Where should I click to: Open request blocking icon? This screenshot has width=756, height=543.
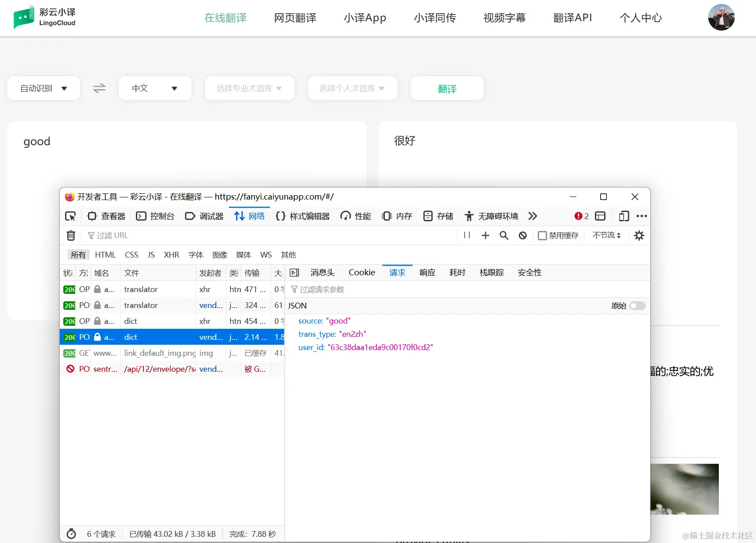523,235
